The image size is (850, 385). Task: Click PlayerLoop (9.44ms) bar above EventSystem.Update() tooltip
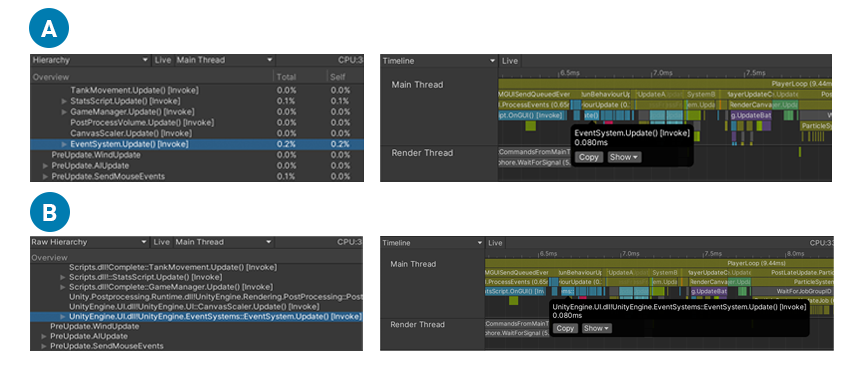tap(665, 84)
